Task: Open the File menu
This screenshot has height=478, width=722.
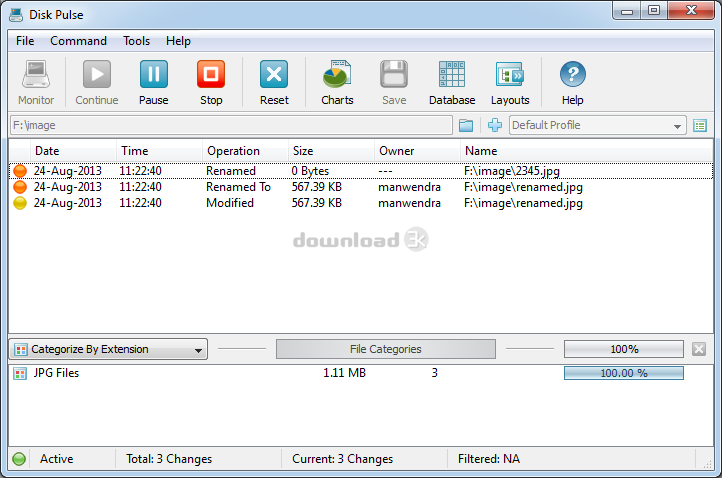Action: point(25,41)
